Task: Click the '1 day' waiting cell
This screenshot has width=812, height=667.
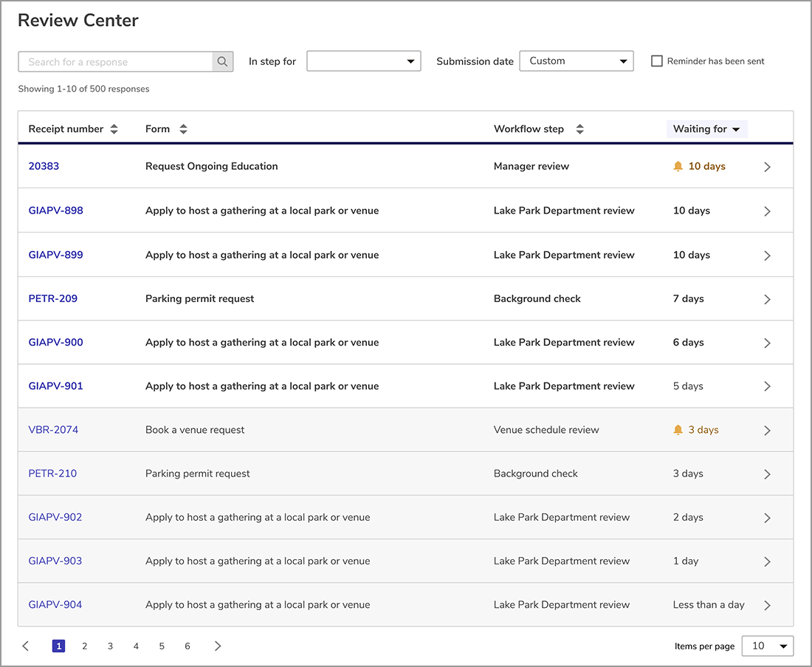Action: 686,561
